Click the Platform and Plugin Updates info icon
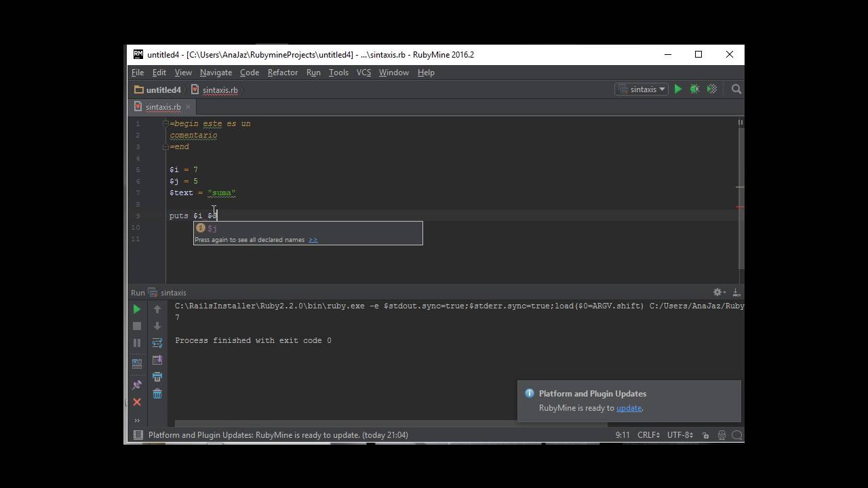The image size is (868, 488). click(530, 393)
